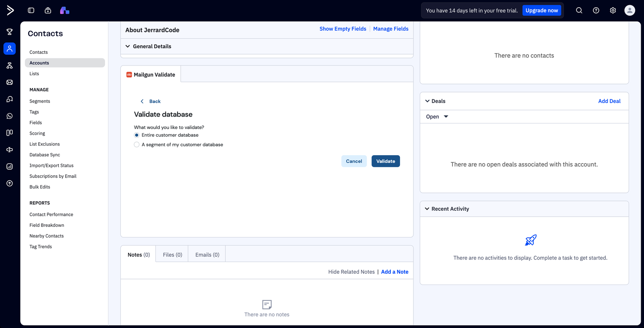Click Show Empty Fields link
Image resolution: width=644 pixels, height=328 pixels.
[343, 29]
